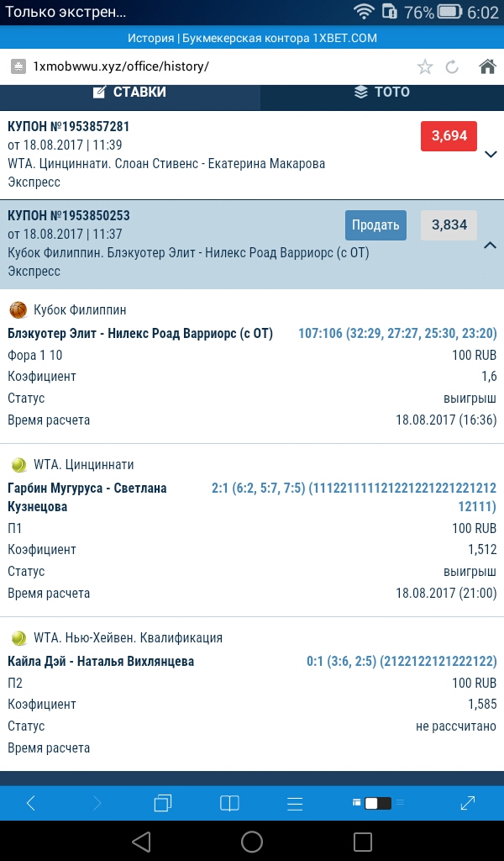Switch to the ТОТО tab
Viewport: 504px width, 861px height.
point(382,92)
